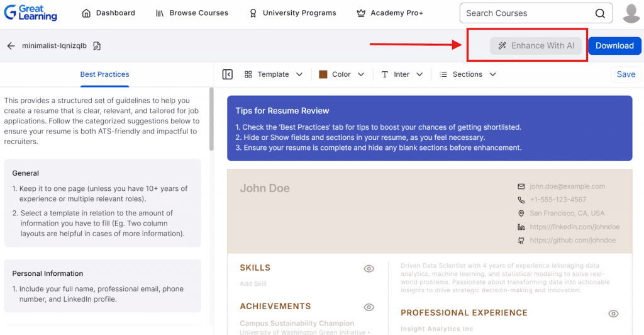The image size is (644, 335).
Task: Open the Sections dropdown
Action: pyautogui.click(x=468, y=74)
